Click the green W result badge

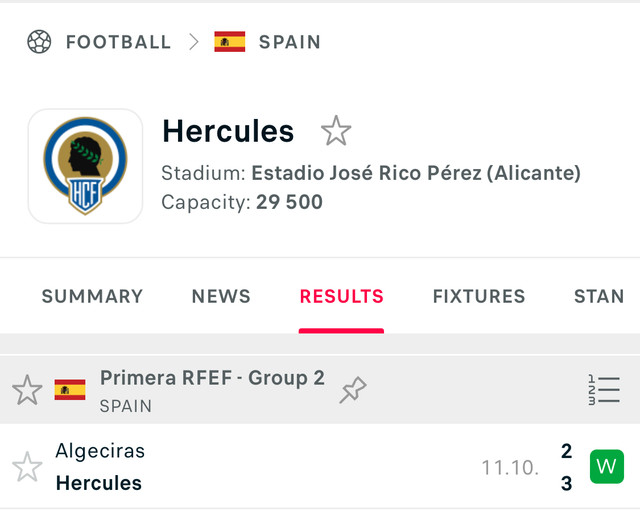[606, 466]
